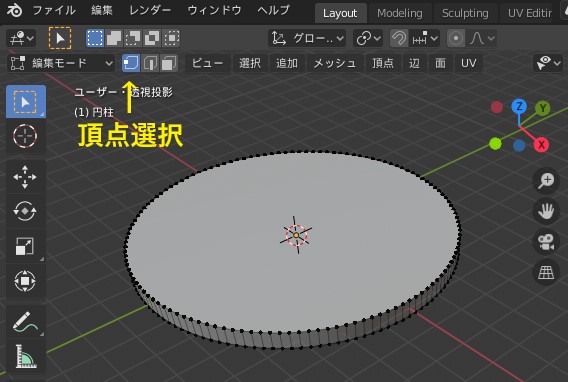This screenshot has width=568, height=382.
Task: Click the negative Z axis blue dot
Action: coord(519,145)
